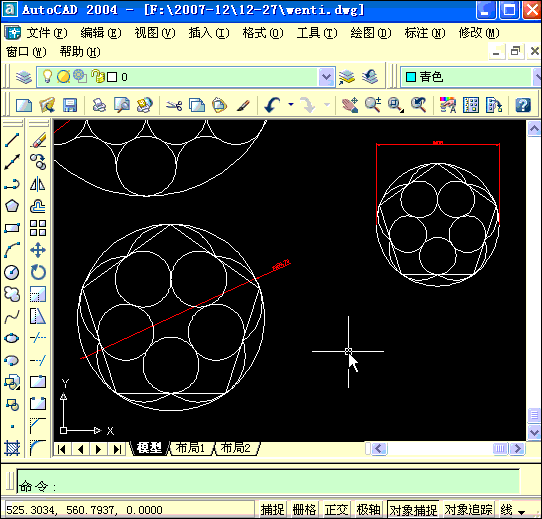This screenshot has height=519, width=542.
Task: Open the 修改(M) menu
Action: coord(479,33)
